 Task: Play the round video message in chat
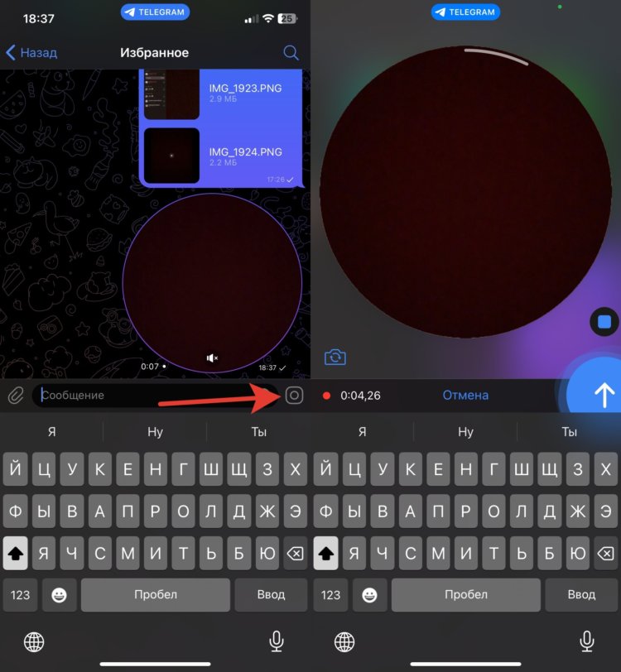pos(212,283)
